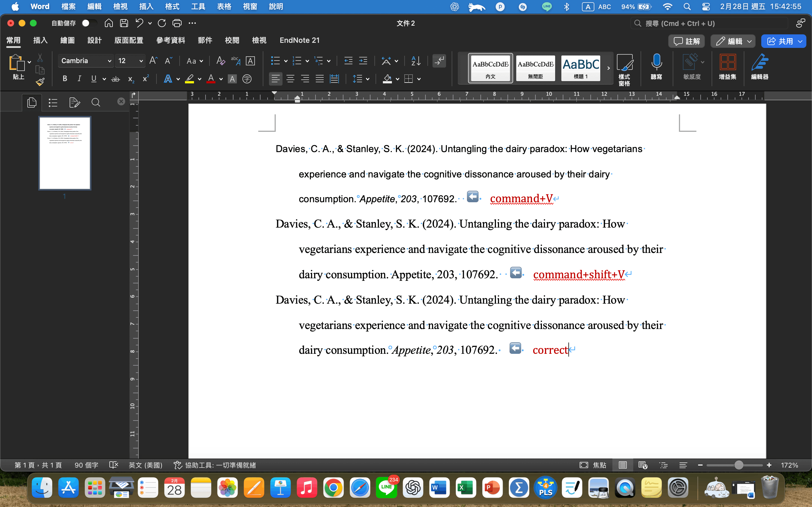Click the Increase Indent icon
Viewport: 812px width, 507px height.
363,61
